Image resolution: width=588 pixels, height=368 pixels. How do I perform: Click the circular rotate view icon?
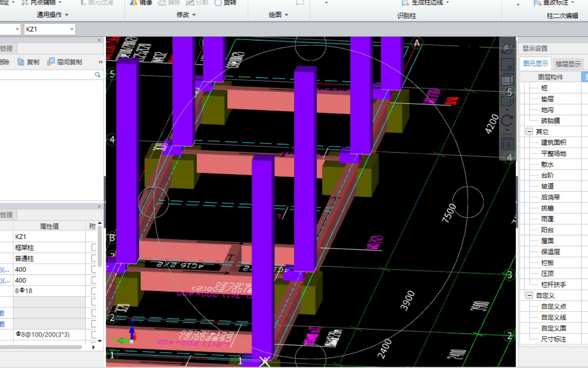[x=507, y=121]
